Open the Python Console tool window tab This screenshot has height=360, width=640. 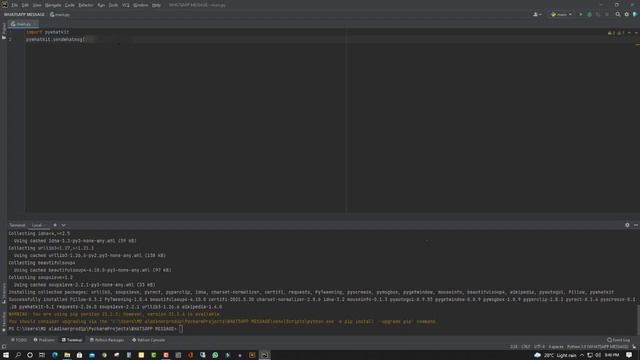pyautogui.click(x=149, y=340)
